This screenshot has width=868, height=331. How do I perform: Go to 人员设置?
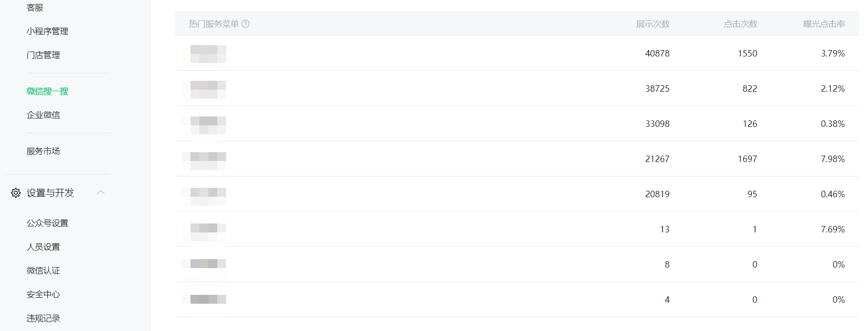click(44, 247)
